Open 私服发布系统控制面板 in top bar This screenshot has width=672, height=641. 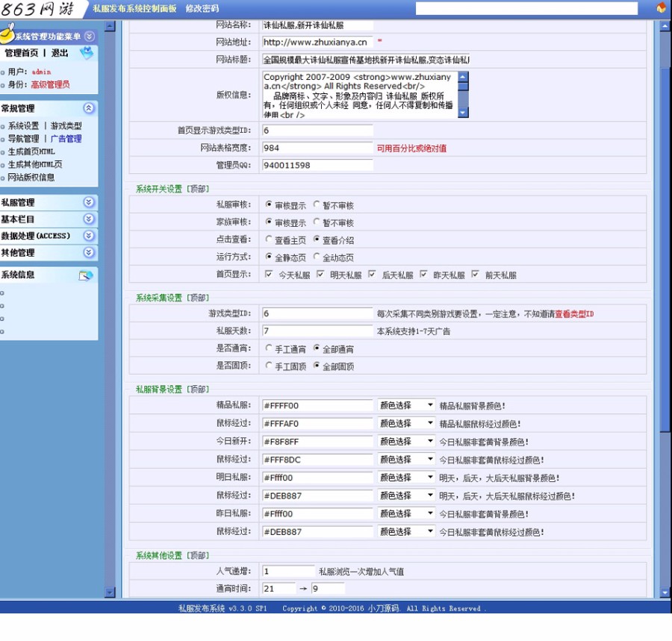pos(134,8)
